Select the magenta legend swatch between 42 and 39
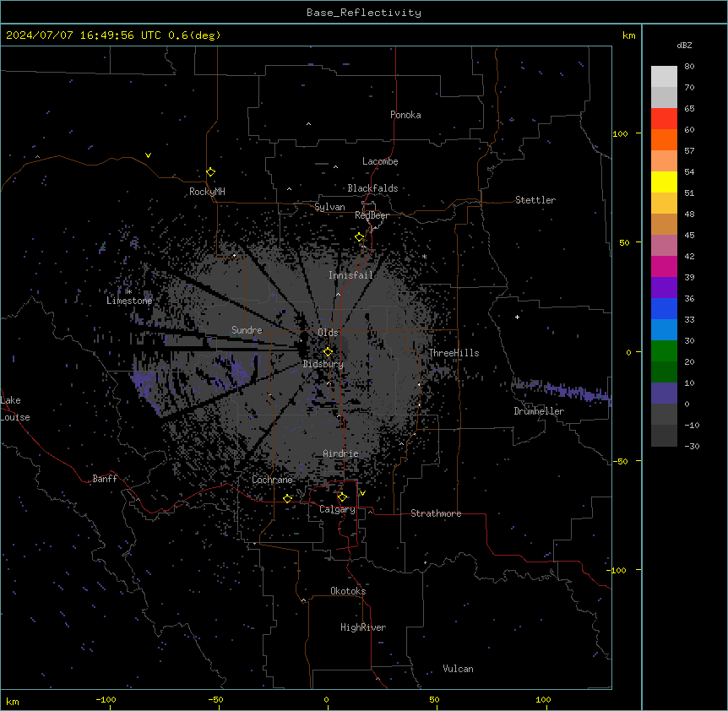This screenshot has width=728, height=711. [664, 266]
